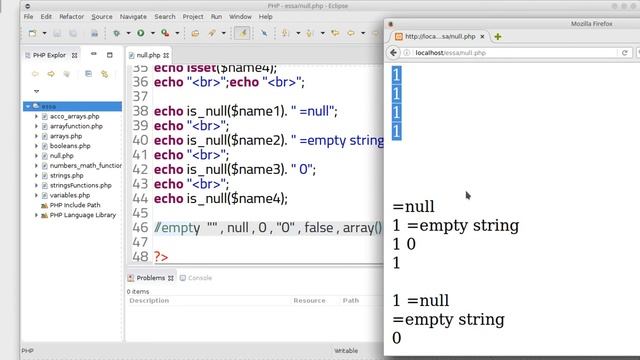Click the Save All toolbar icon
Screen dimensions: 640x360
coord(73,33)
